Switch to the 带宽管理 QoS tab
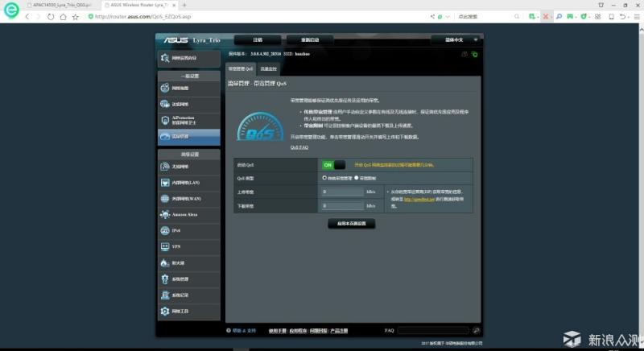This screenshot has height=351, width=644. point(240,68)
